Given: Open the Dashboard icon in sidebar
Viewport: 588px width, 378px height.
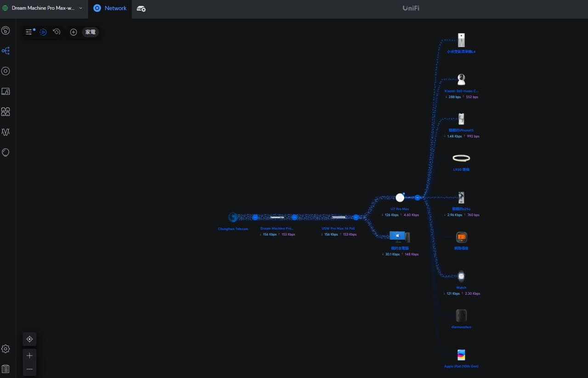Looking at the screenshot, I should point(6,30).
